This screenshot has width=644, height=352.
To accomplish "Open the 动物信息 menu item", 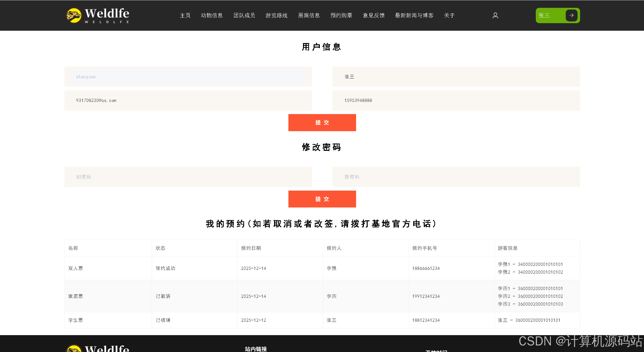I will pos(212,15).
